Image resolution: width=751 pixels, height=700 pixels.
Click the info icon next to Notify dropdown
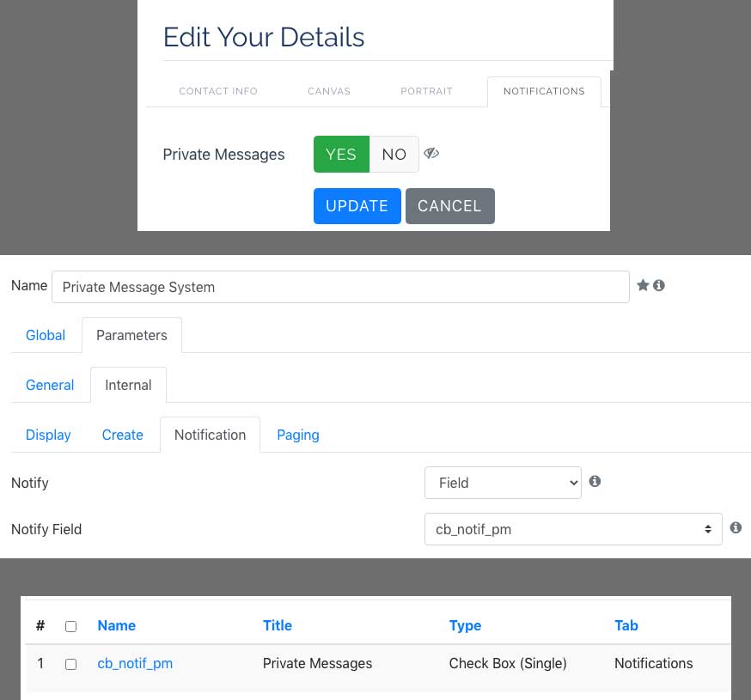click(595, 481)
